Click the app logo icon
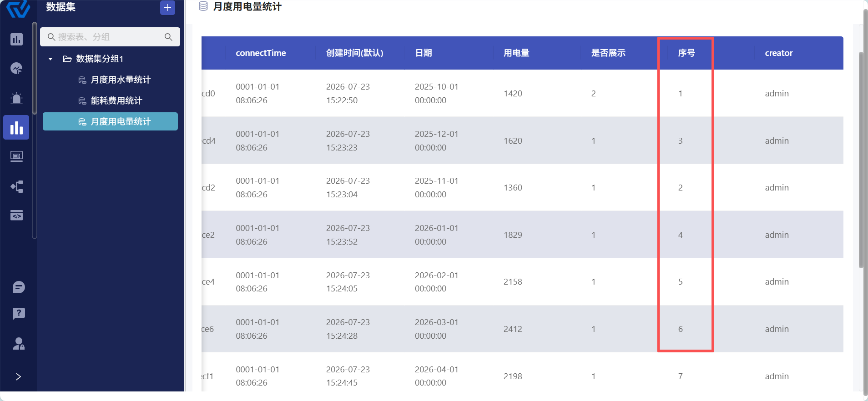This screenshot has height=401, width=868. (18, 8)
